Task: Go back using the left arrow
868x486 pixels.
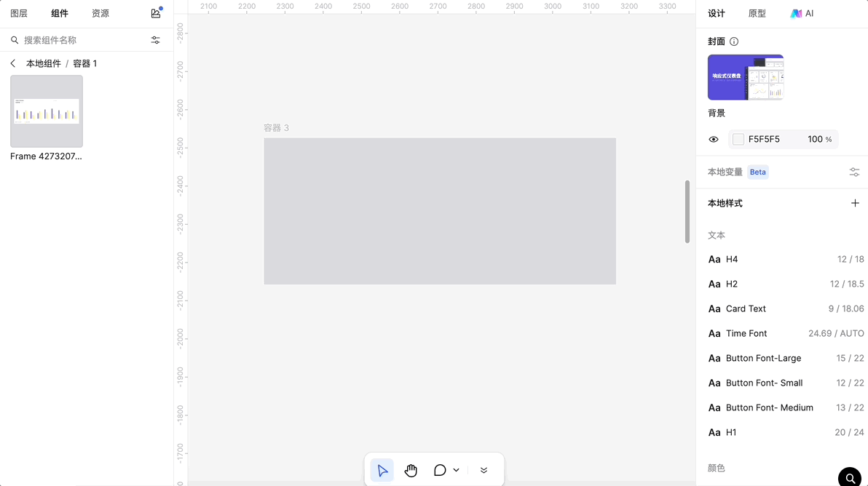Action: click(x=13, y=63)
